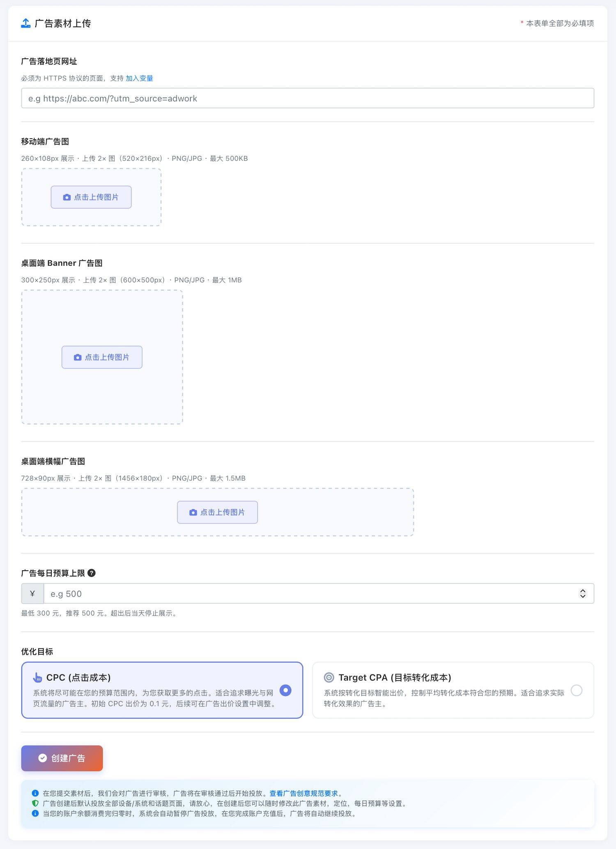Screen dimensions: 616x849
Task: Click the ¥ currency prefix of budget field
Action: pyautogui.click(x=32, y=594)
